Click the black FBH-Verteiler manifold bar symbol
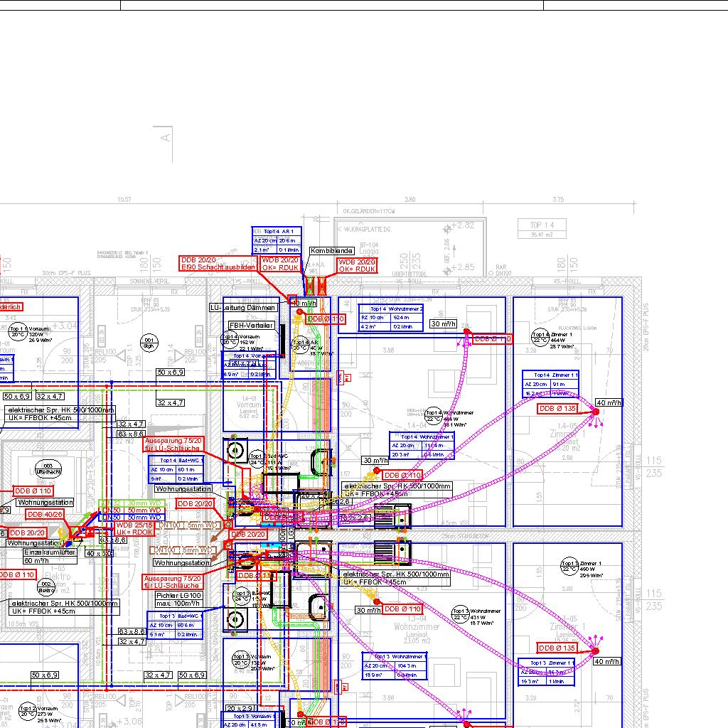 (283, 339)
